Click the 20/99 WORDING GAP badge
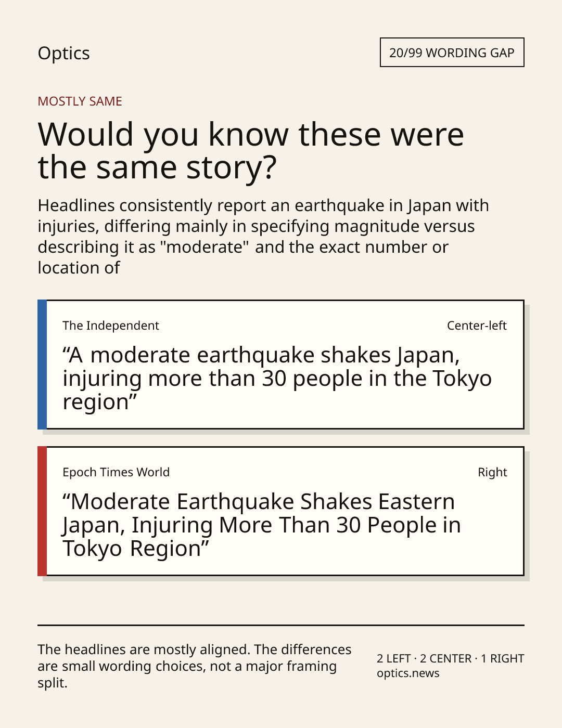 click(x=452, y=53)
